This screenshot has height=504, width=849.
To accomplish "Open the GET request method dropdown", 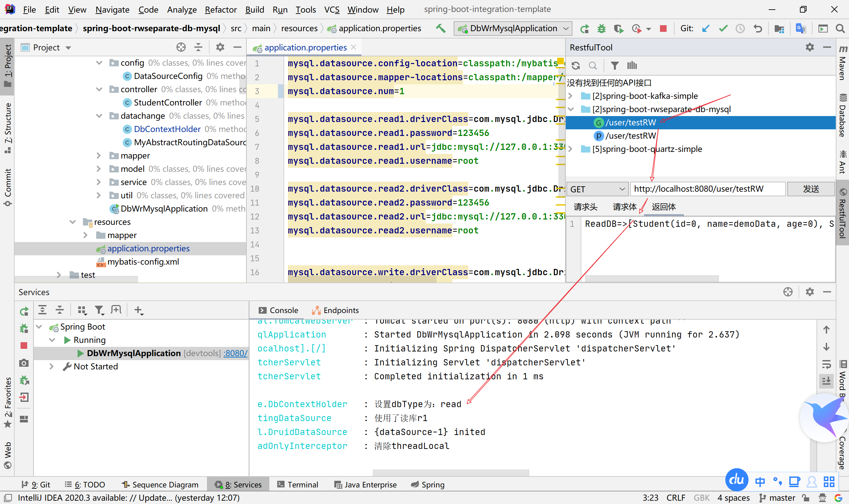I will [x=597, y=189].
